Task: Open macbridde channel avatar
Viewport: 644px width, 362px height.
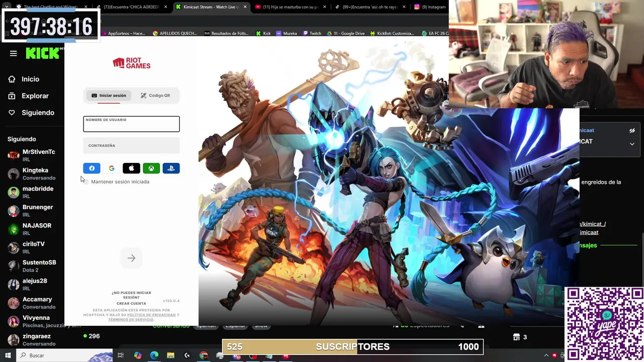Action: [x=14, y=192]
